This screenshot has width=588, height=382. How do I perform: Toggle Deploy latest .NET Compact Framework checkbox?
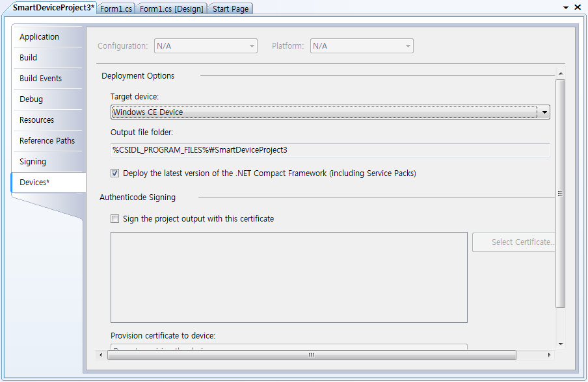click(x=115, y=173)
